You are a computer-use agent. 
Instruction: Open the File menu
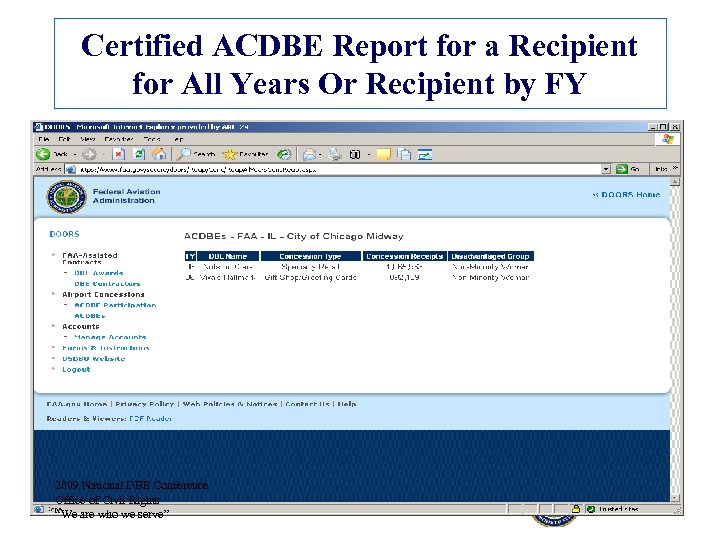click(x=44, y=139)
